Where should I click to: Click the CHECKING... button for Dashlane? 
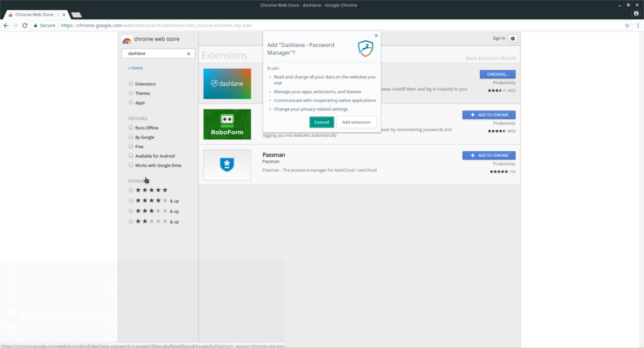click(x=497, y=74)
